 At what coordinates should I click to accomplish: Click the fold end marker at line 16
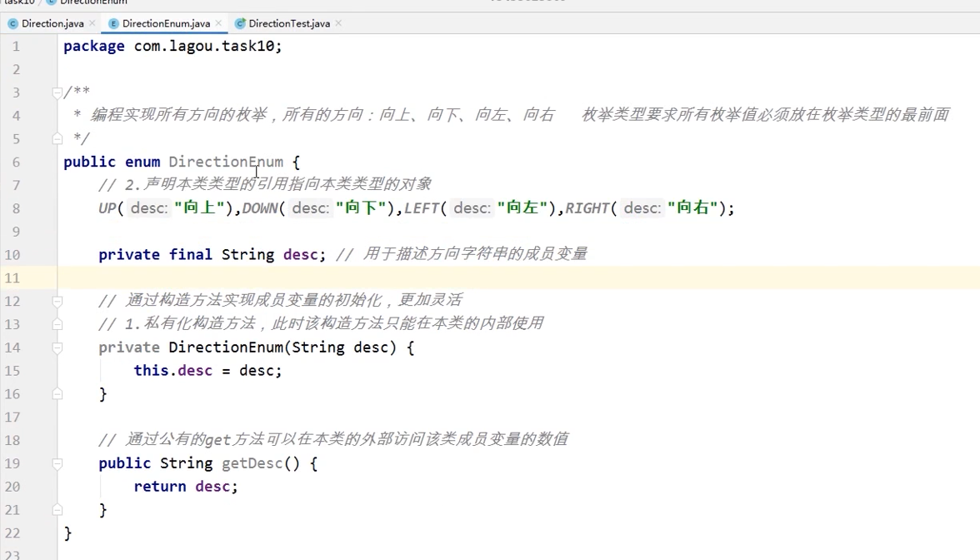point(57,393)
